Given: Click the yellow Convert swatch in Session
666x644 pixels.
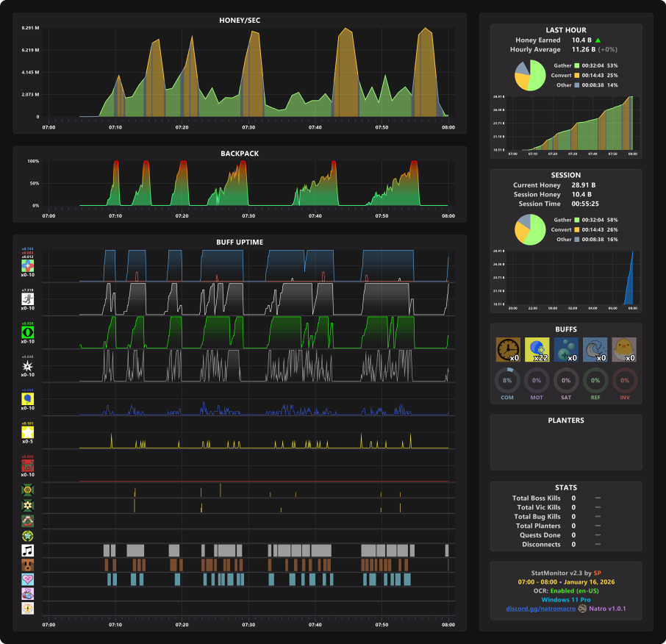Looking at the screenshot, I should pyautogui.click(x=577, y=230).
